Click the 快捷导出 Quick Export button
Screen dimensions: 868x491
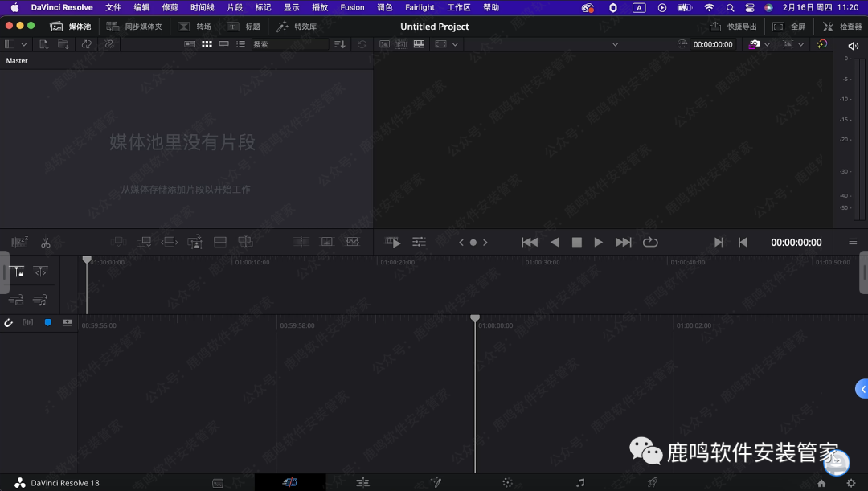(x=733, y=26)
